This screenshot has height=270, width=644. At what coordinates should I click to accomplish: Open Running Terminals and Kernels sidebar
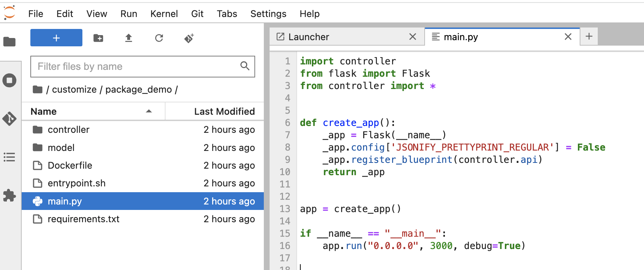pyautogui.click(x=9, y=80)
